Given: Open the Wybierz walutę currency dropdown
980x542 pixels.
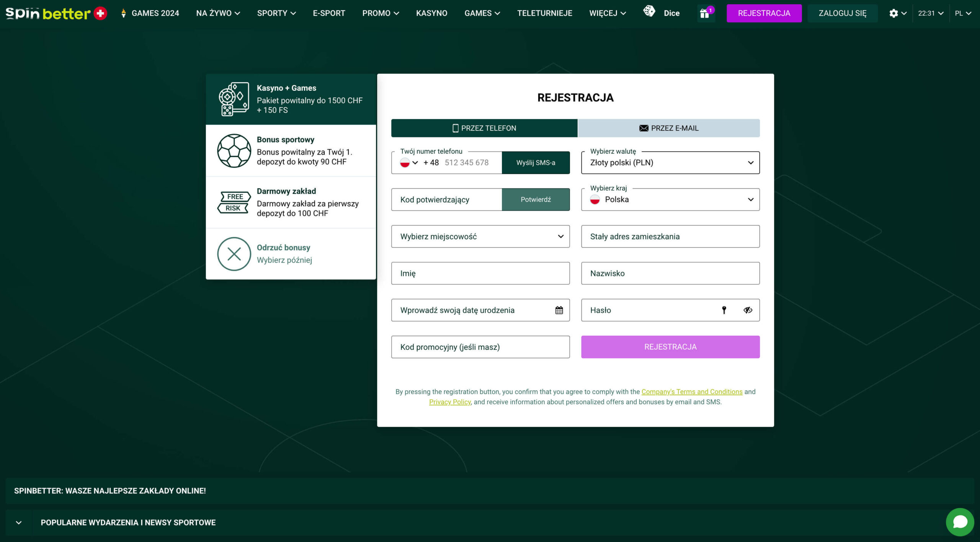Looking at the screenshot, I should pyautogui.click(x=670, y=163).
